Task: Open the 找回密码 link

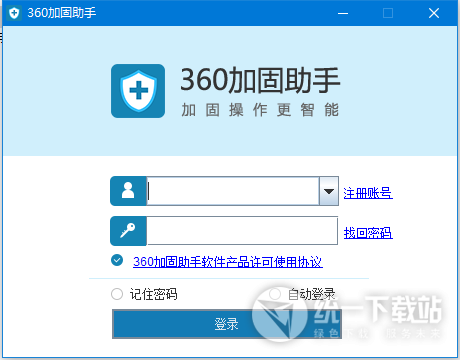Action: click(368, 233)
